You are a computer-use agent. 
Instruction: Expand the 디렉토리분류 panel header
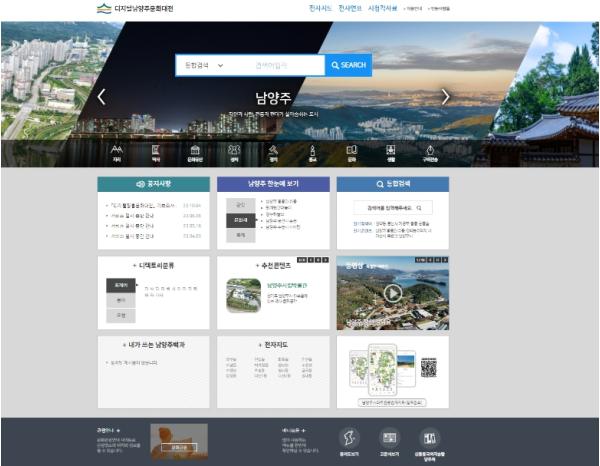pyautogui.click(x=153, y=265)
